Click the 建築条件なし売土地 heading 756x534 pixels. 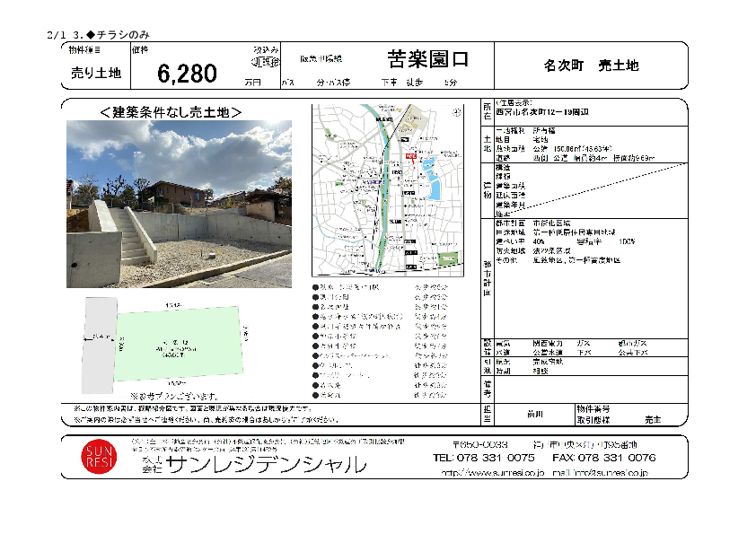point(171,112)
